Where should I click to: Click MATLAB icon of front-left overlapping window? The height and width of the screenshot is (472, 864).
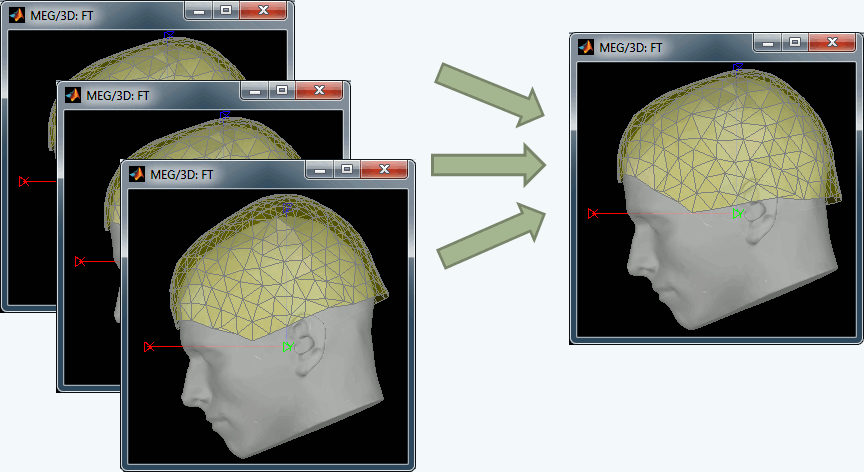[135, 173]
